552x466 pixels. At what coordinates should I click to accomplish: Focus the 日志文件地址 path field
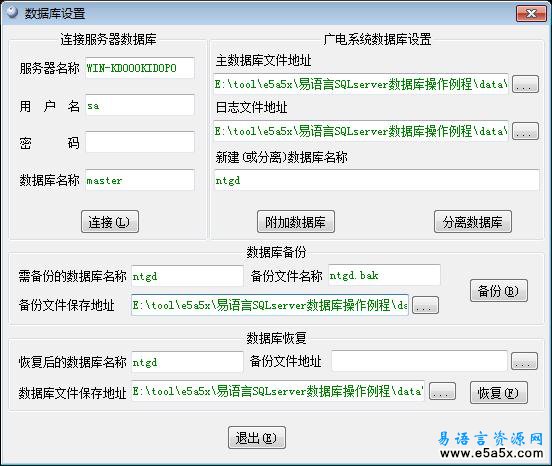[x=361, y=131]
